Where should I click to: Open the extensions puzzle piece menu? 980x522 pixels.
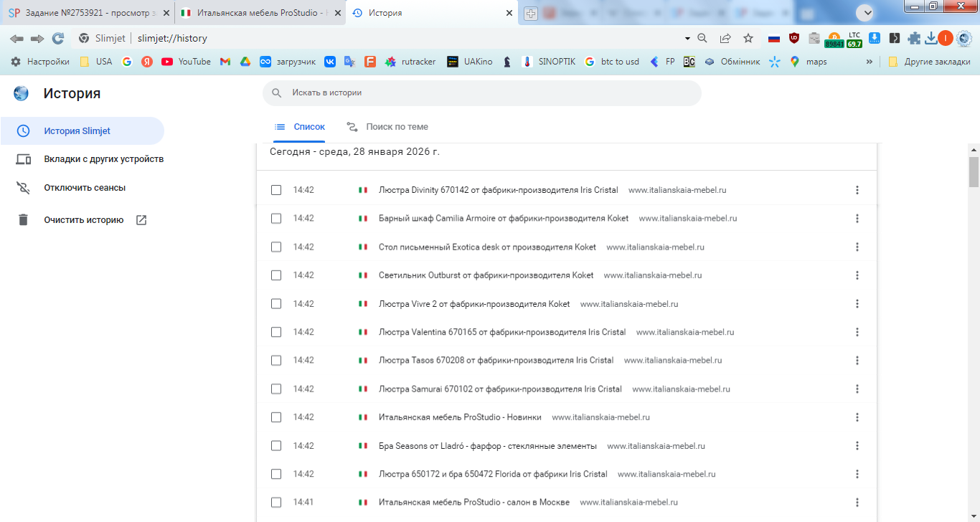point(914,39)
